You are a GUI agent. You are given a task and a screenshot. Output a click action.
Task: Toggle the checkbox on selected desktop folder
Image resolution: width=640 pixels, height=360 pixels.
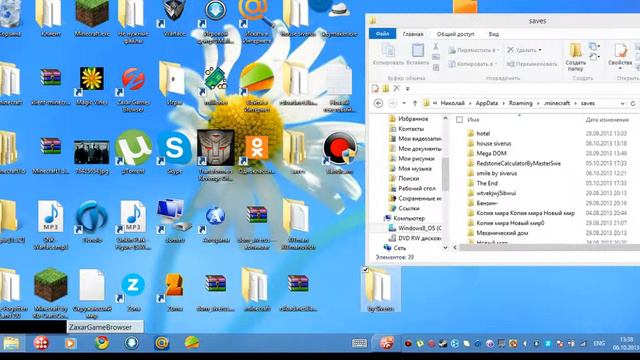pos(365,269)
